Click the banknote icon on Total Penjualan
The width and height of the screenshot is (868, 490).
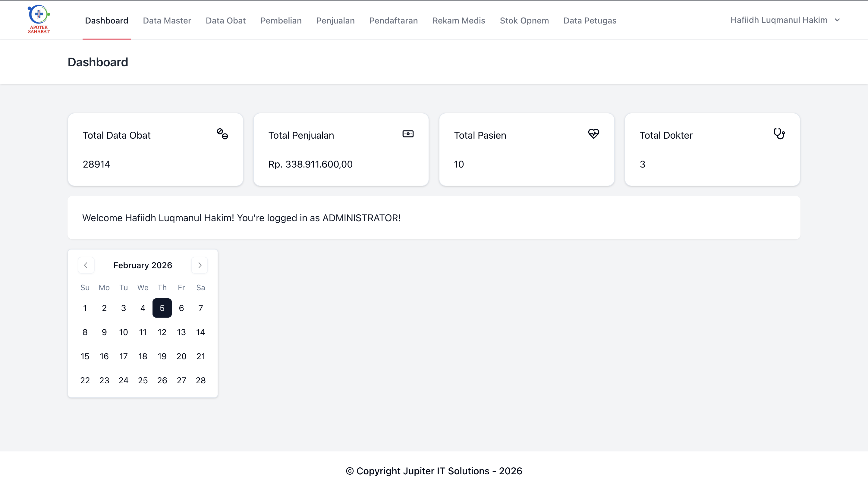[408, 134]
